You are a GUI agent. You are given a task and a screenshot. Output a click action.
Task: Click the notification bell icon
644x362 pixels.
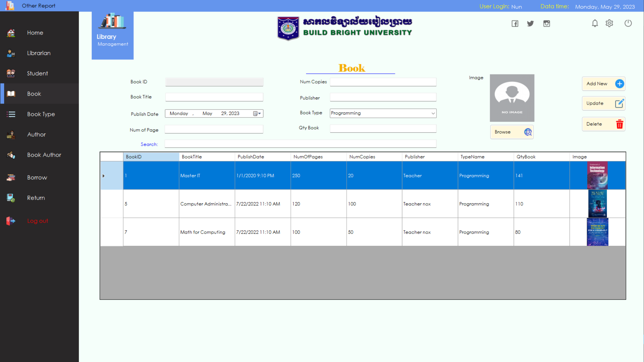pyautogui.click(x=595, y=23)
